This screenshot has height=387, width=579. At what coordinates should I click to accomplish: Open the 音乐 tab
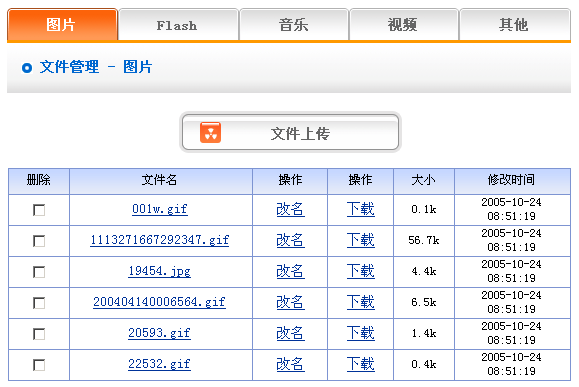(294, 25)
